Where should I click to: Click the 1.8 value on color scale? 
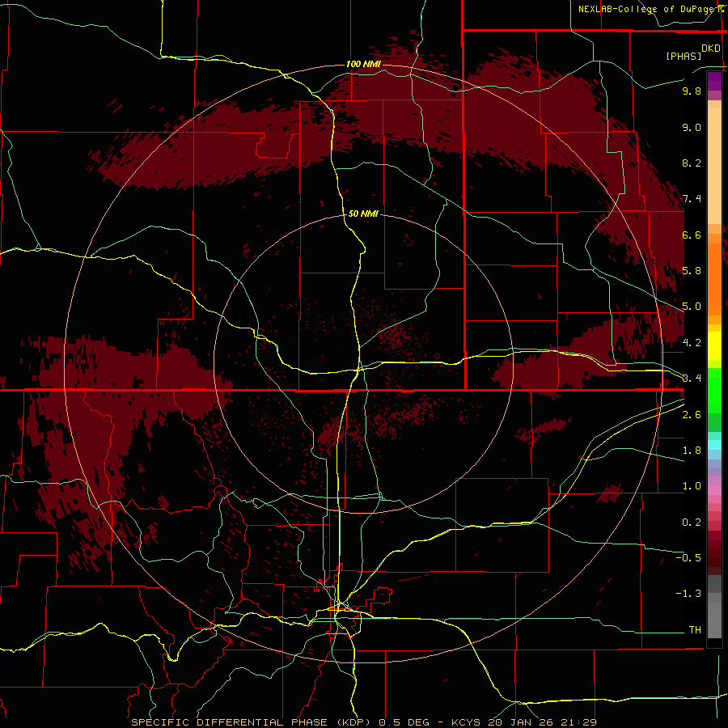[692, 451]
